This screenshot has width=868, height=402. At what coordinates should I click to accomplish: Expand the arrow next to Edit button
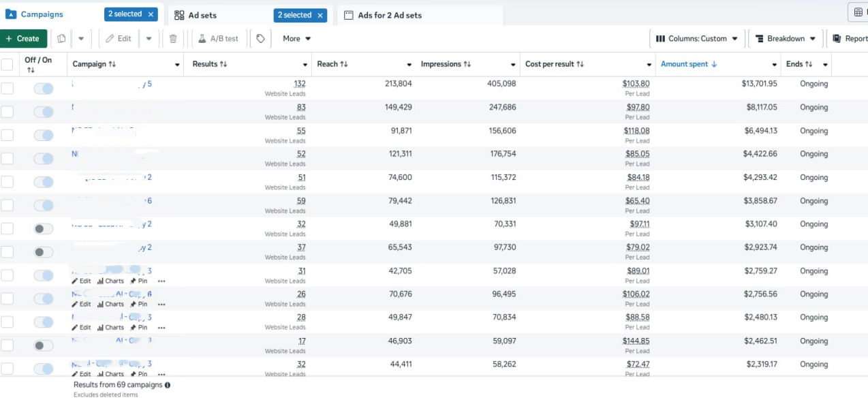(x=149, y=39)
